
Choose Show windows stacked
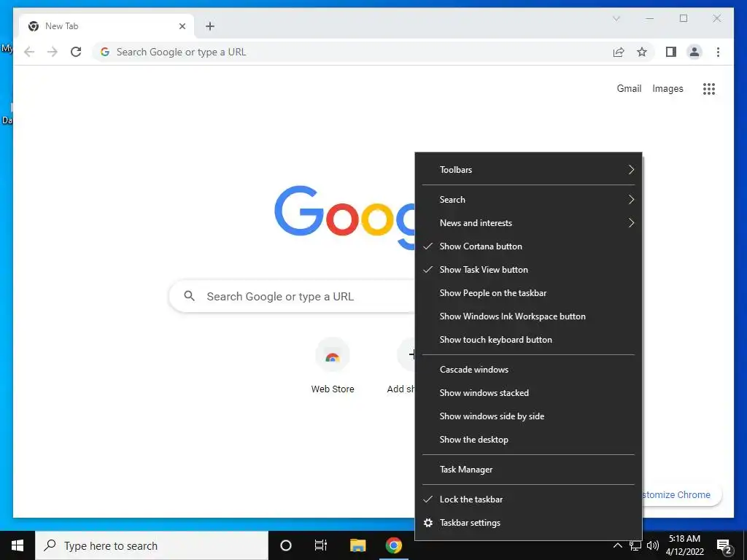click(x=528, y=393)
